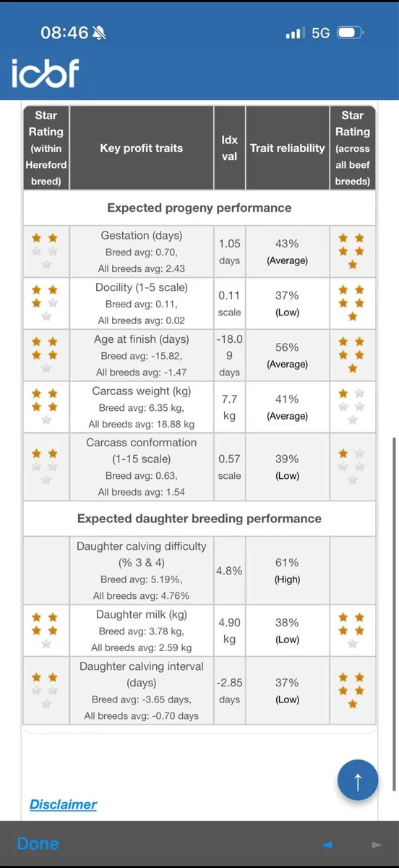Tap the Daughter milk within-breed star rating
This screenshot has height=868, width=399.
click(x=45, y=630)
